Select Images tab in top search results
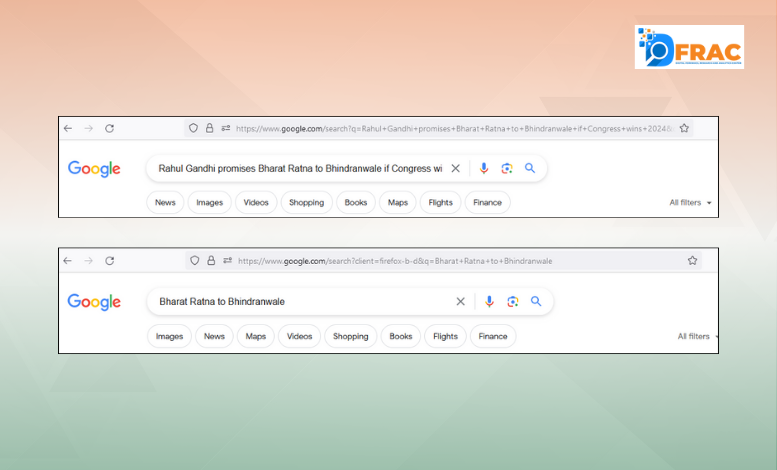Image resolution: width=777 pixels, height=470 pixels. tap(210, 202)
